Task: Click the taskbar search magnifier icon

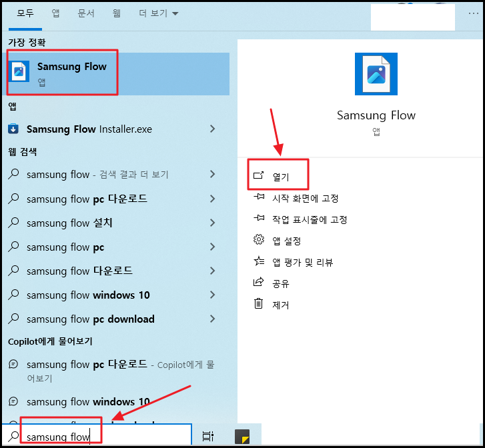Action: [x=13, y=436]
